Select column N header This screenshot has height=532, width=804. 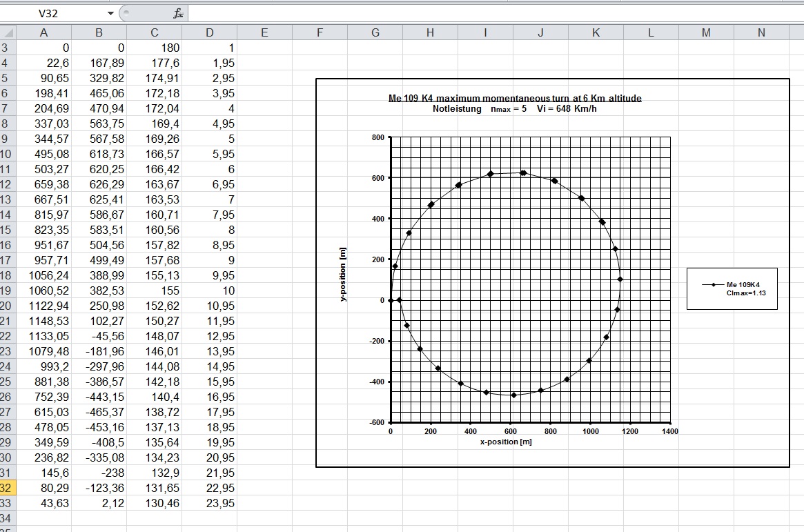coord(761,33)
